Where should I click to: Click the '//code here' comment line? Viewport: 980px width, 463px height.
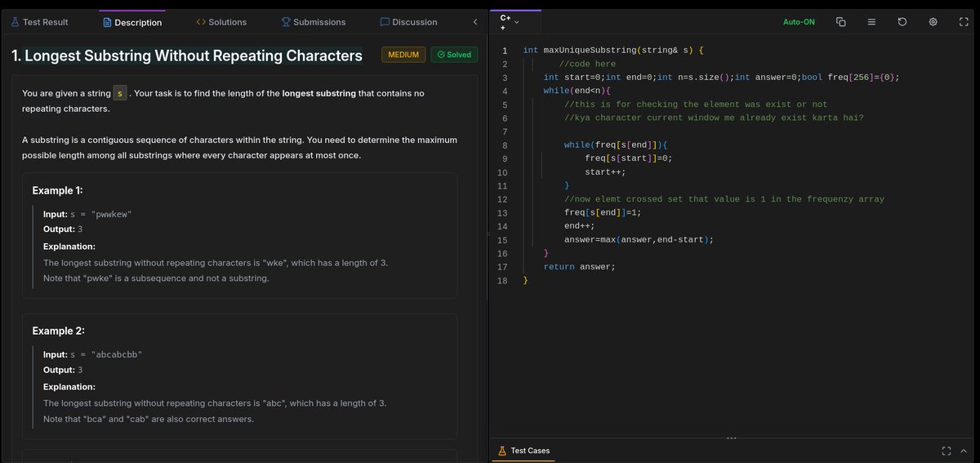click(587, 65)
